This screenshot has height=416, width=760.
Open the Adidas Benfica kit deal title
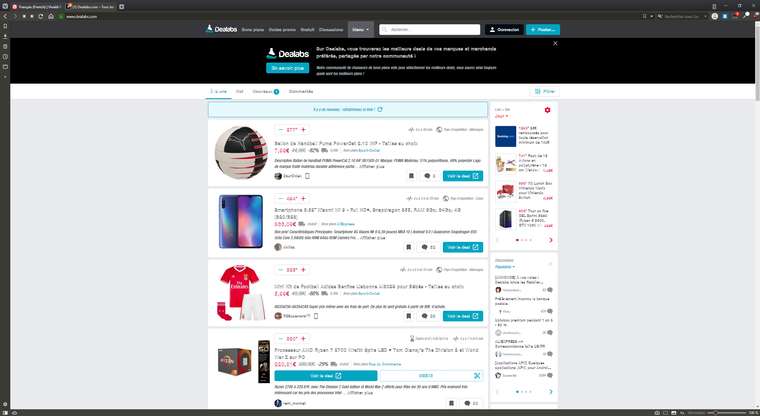coord(369,287)
